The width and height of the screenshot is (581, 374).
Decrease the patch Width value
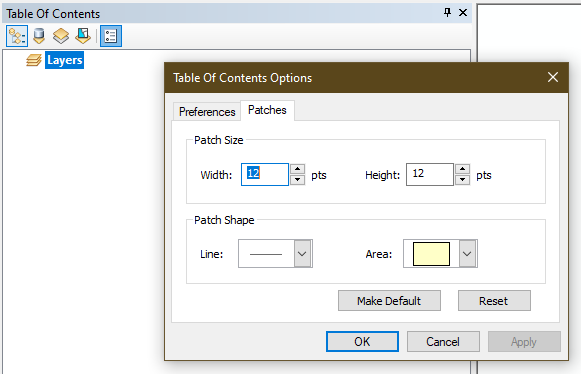coord(297,180)
